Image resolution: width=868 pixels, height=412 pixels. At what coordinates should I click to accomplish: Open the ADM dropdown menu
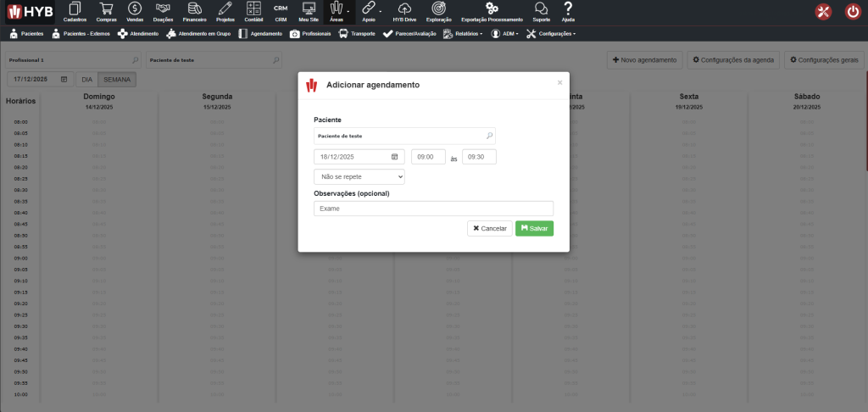(x=504, y=34)
